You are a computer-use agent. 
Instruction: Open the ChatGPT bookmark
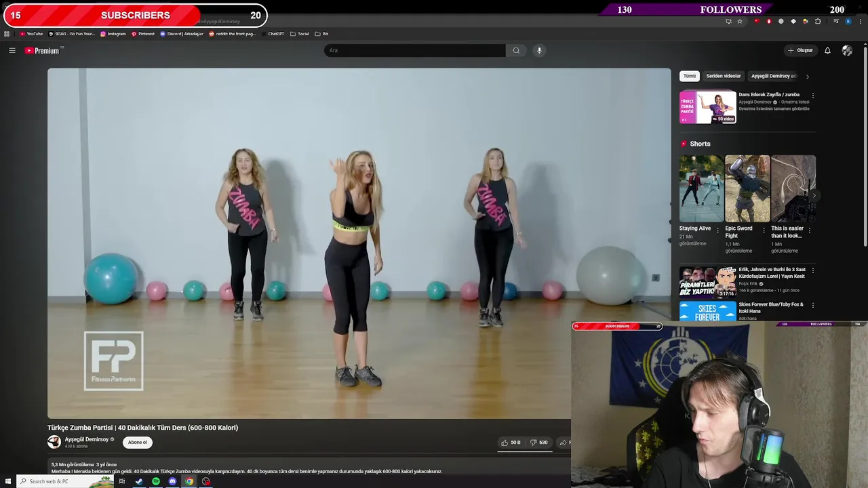point(273,34)
